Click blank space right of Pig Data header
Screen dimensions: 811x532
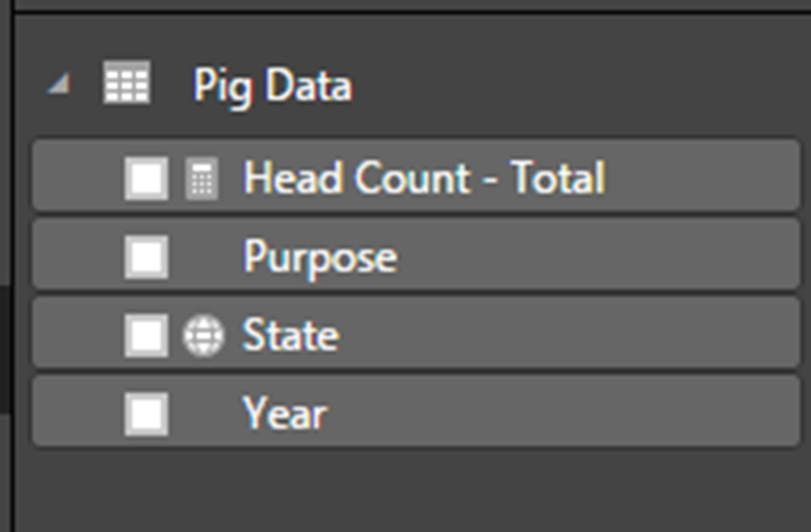pyautogui.click(x=578, y=85)
